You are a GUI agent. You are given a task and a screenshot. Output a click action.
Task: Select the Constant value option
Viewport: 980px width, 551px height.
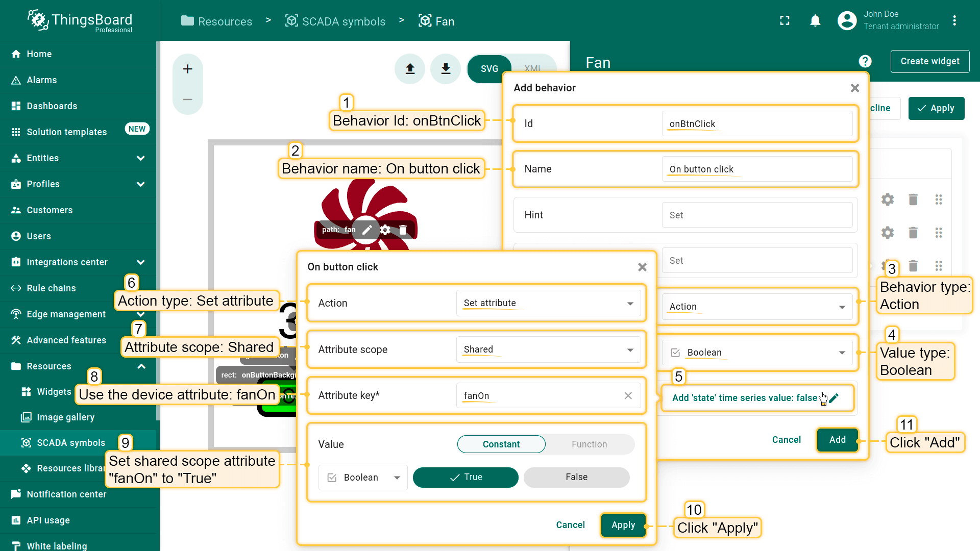coord(501,444)
